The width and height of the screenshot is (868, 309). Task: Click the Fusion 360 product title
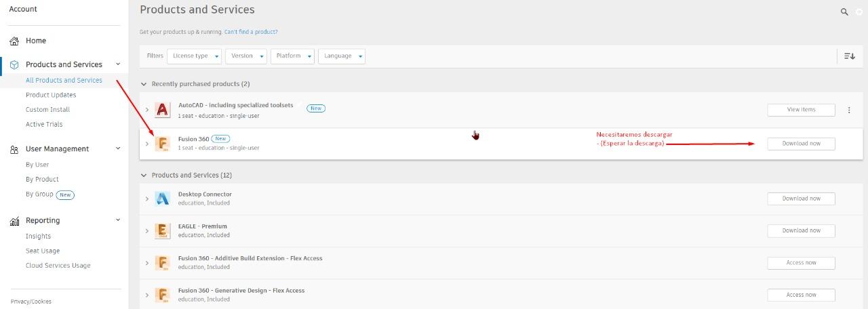[x=193, y=139]
